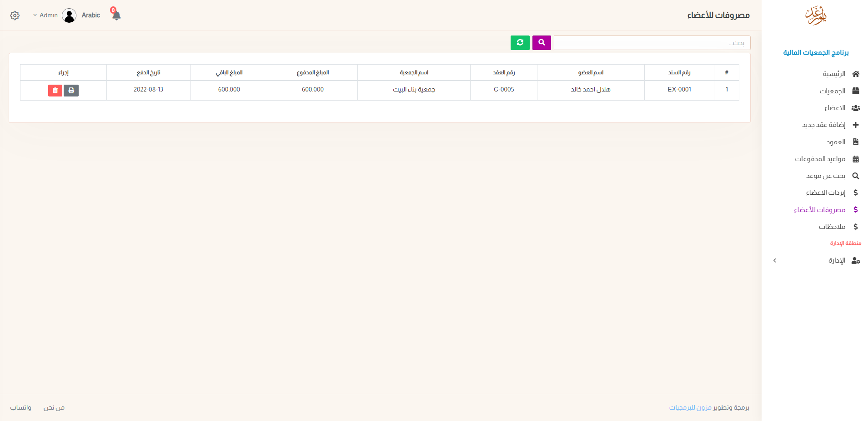Click the من نحن footer link
The height and width of the screenshot is (421, 868).
pyautogui.click(x=54, y=408)
